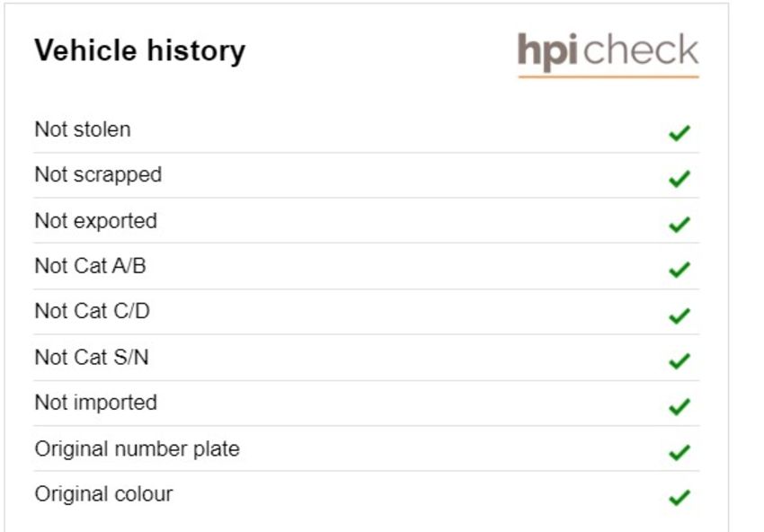The height and width of the screenshot is (532, 764).
Task: Click the green tick beside Not scrapped
Action: point(680,179)
